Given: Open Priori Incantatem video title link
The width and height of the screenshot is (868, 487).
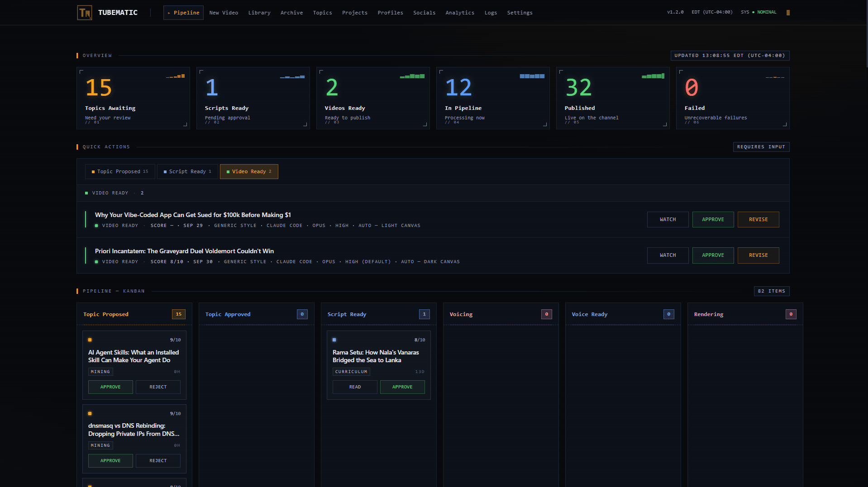Looking at the screenshot, I should point(184,251).
